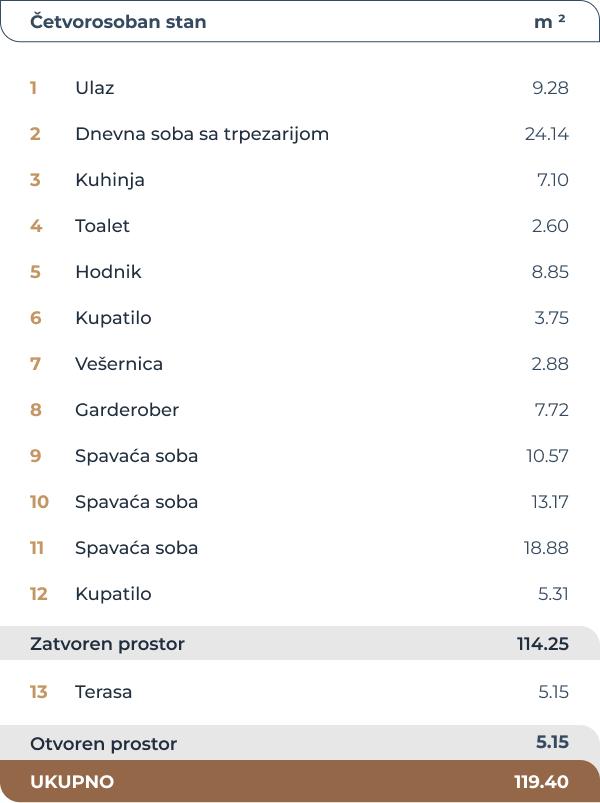Select the Terasa row label
600x803 pixels.
coord(103,692)
